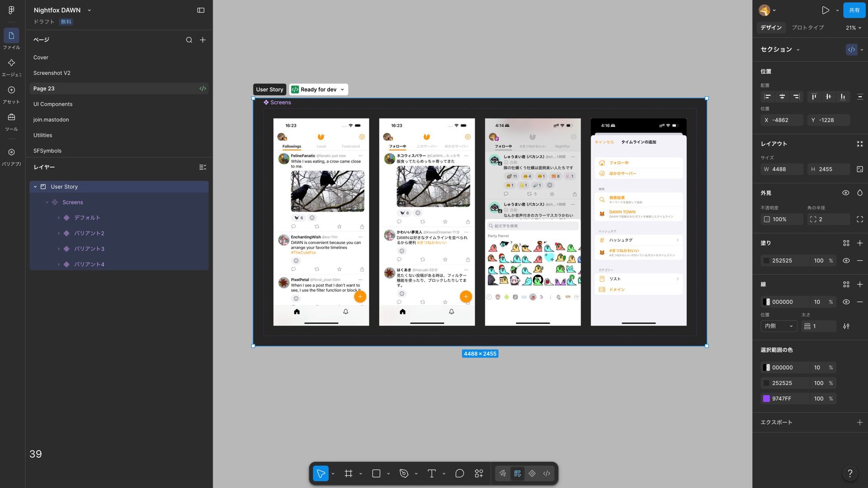
Task: Toggle visibility of the 252525 fill
Action: 846,261
